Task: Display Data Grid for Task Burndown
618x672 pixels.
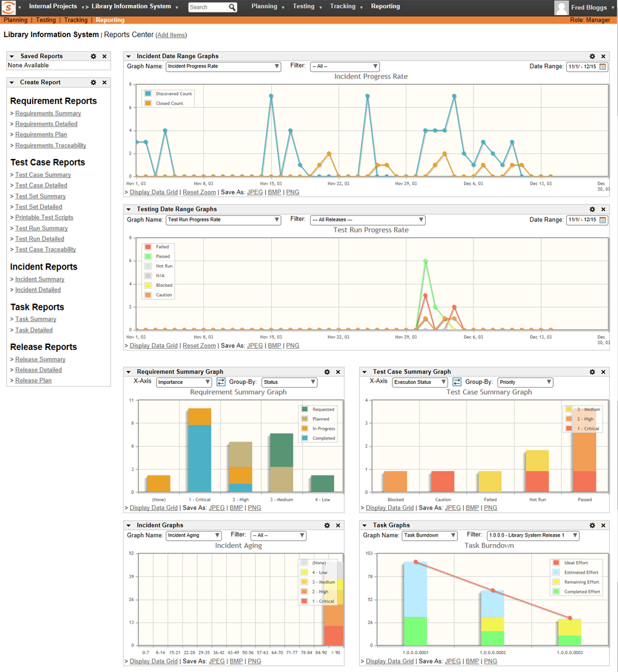Action: click(x=390, y=661)
